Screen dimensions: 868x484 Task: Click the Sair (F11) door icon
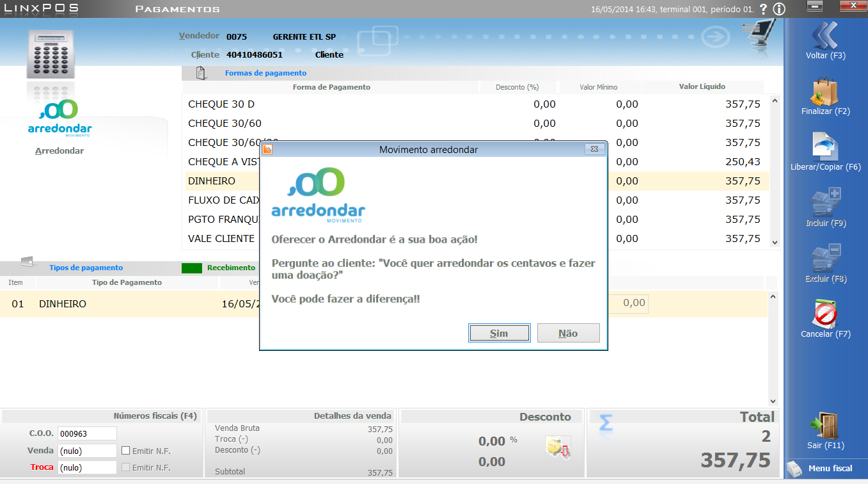[x=825, y=425]
